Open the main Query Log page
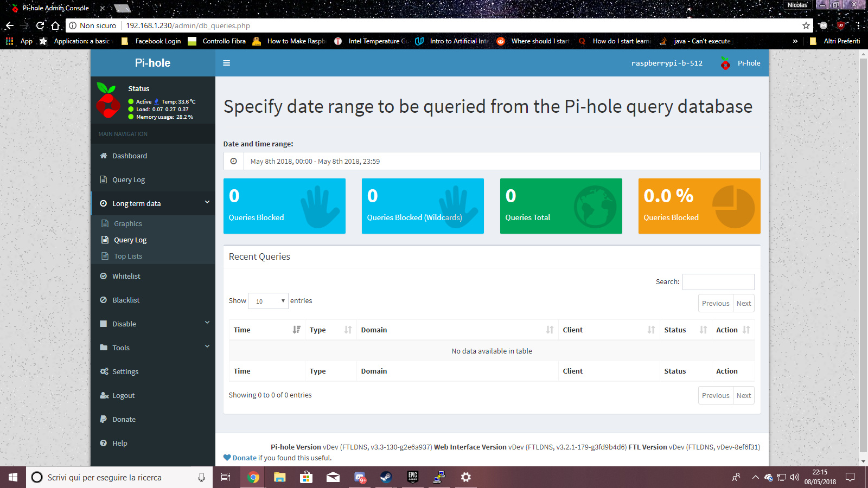Image resolution: width=868 pixels, height=488 pixels. pos(153,179)
